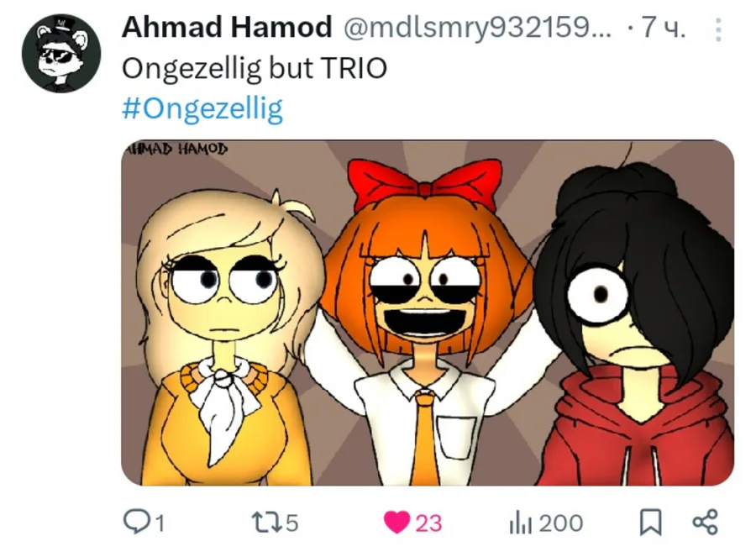The image size is (756, 557).
Task: Open the three-dot more options menu
Action: tap(718, 30)
